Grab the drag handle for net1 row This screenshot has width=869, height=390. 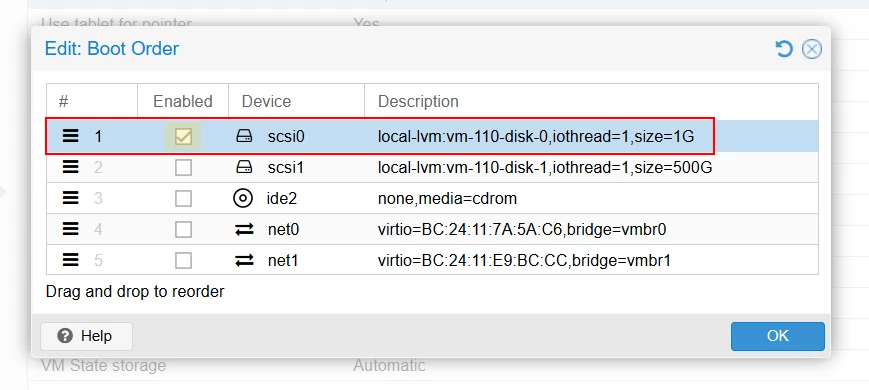tap(70, 260)
